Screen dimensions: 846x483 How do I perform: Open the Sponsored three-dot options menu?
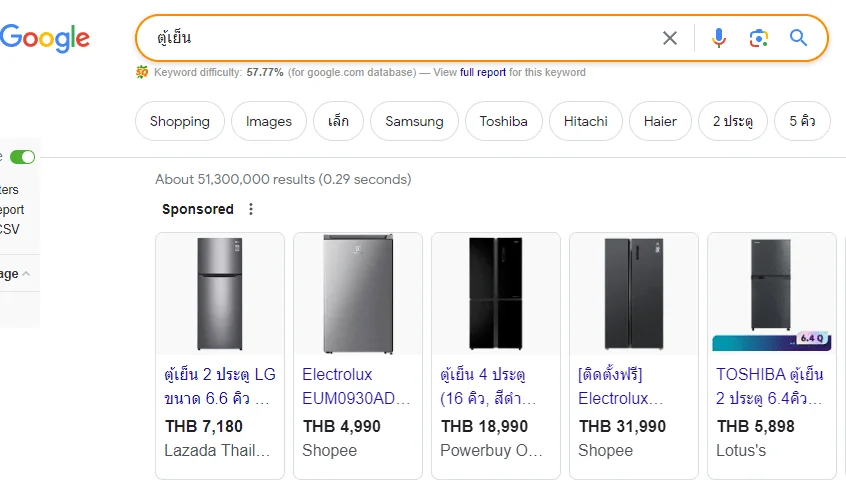coord(251,209)
